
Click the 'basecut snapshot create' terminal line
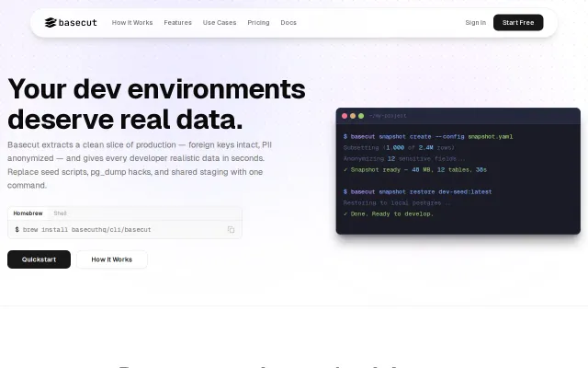pos(428,137)
